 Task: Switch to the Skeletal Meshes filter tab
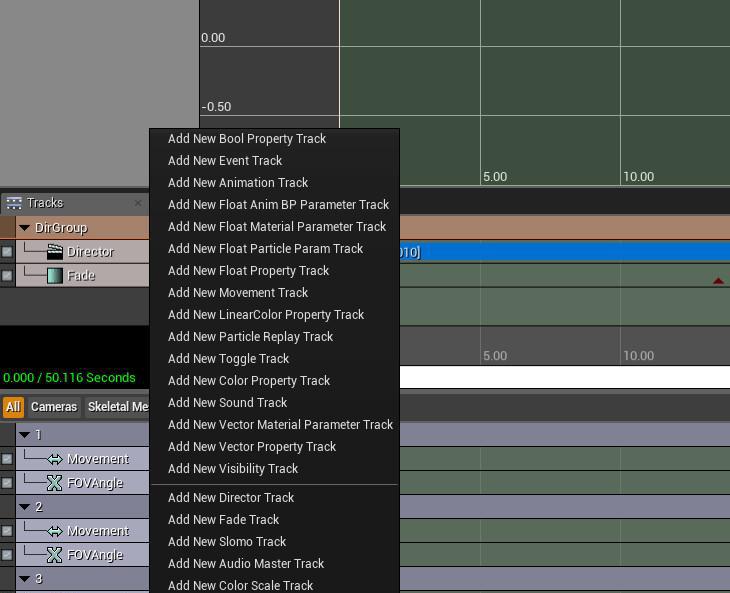(118, 407)
